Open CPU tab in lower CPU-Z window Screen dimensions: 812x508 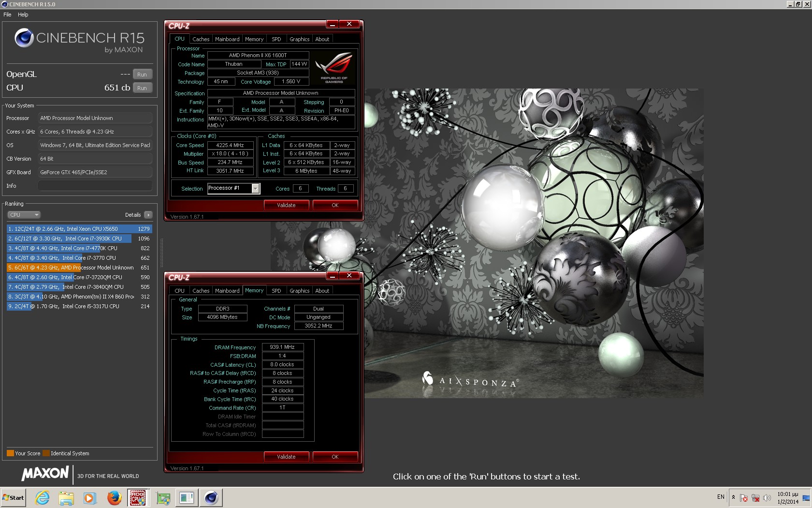(x=180, y=291)
